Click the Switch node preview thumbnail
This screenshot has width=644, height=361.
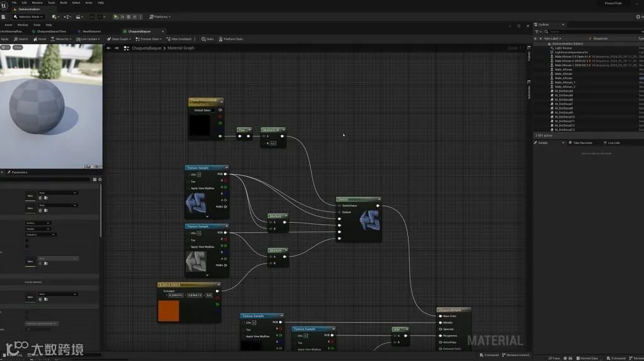click(370, 220)
